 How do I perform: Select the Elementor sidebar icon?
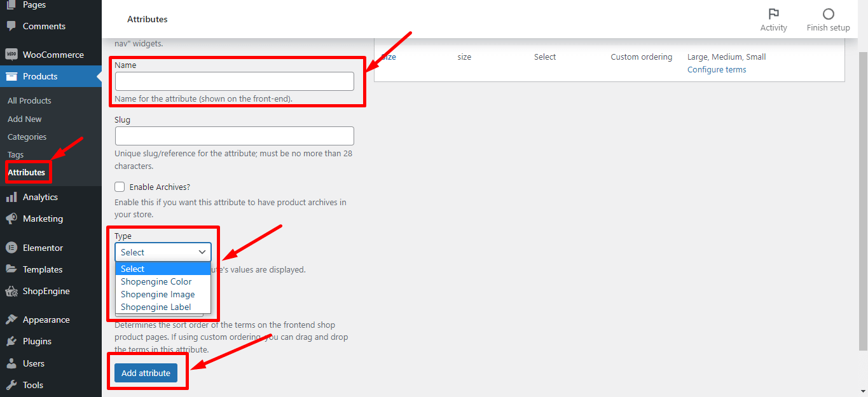click(13, 247)
